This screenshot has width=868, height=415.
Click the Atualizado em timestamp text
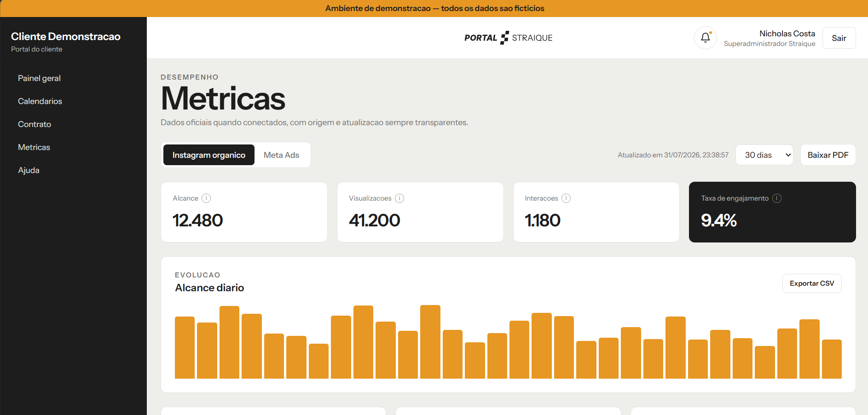click(673, 155)
